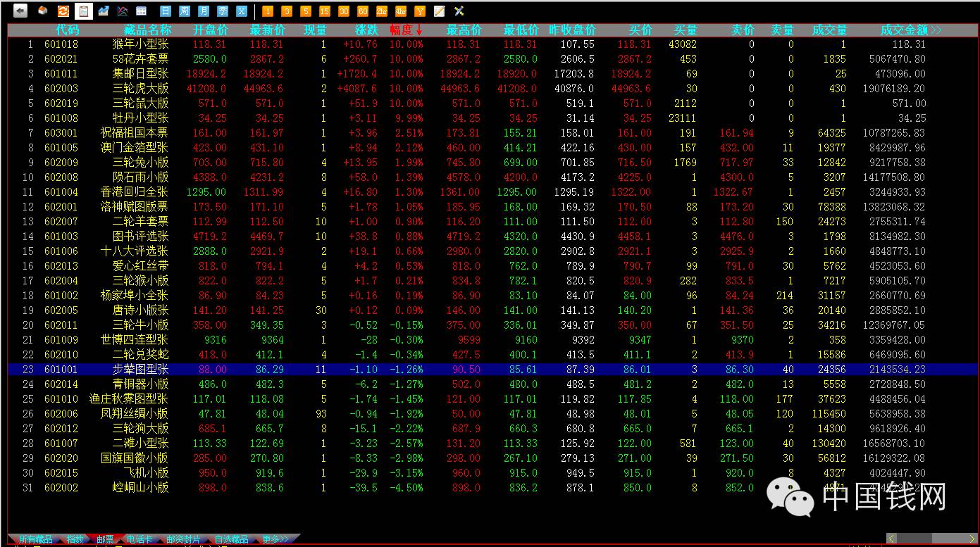
Task: Select the 香港回归金张 row name
Action: (x=135, y=192)
